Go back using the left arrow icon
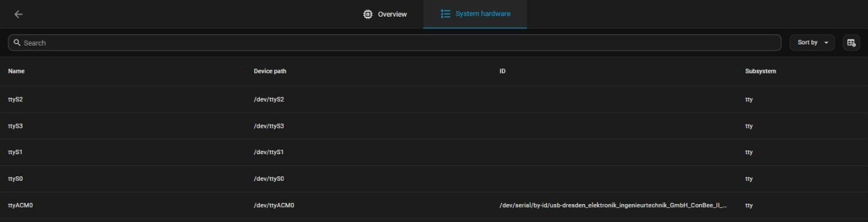 tap(18, 14)
